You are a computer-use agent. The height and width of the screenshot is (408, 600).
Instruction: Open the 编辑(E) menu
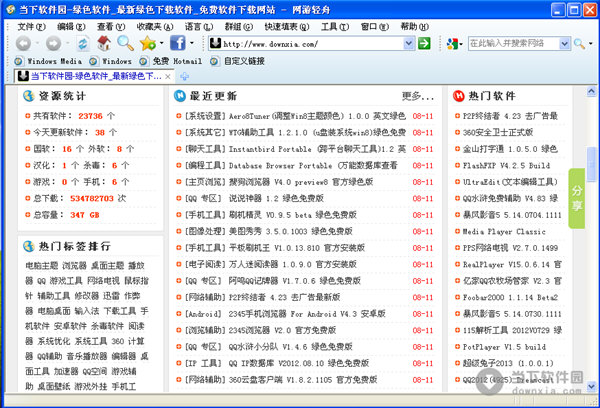coord(71,26)
